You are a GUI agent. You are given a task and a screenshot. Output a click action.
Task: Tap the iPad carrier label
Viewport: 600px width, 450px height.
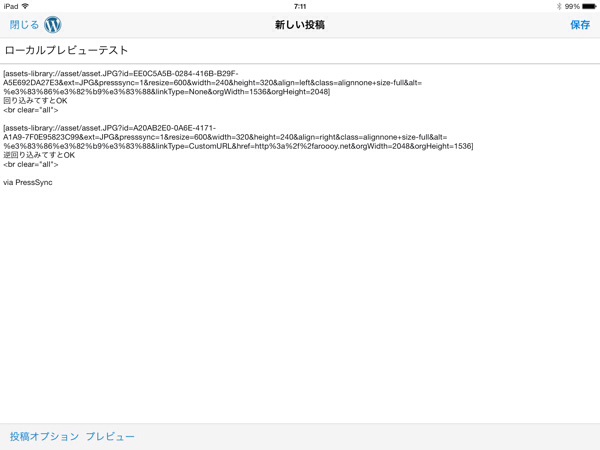(x=10, y=6)
